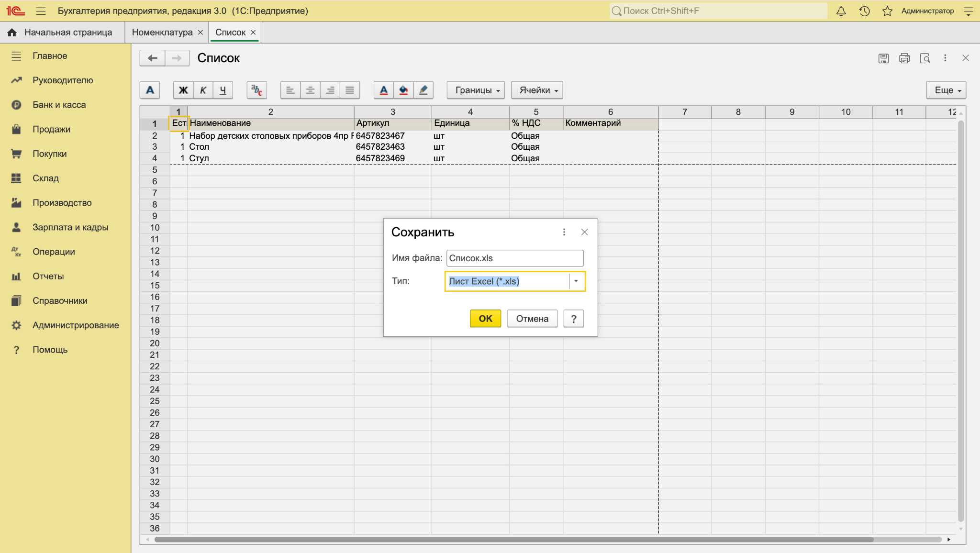
Task: Open Склад section
Action: [45, 178]
